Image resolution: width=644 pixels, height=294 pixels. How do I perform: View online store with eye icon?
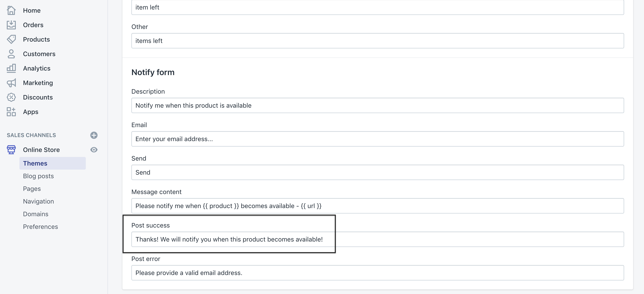(94, 150)
